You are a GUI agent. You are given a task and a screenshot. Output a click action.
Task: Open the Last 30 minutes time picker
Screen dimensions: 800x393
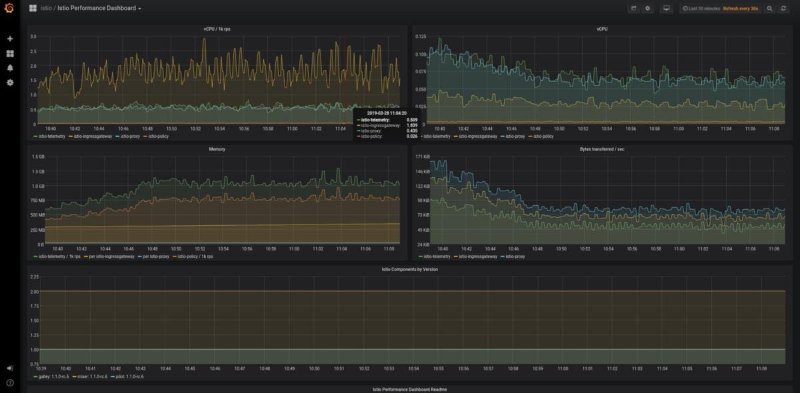pyautogui.click(x=702, y=8)
